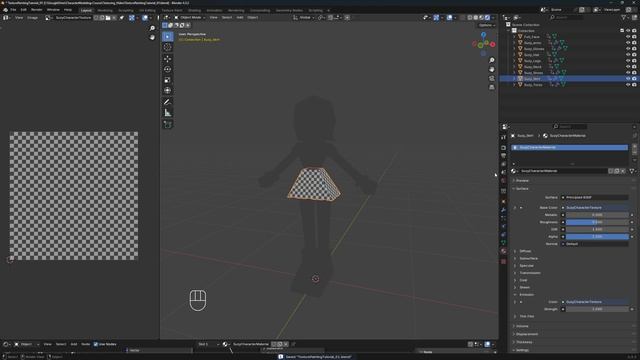This screenshot has width=640, height=360.
Task: Expand the Subsurface section
Action: click(x=528, y=258)
